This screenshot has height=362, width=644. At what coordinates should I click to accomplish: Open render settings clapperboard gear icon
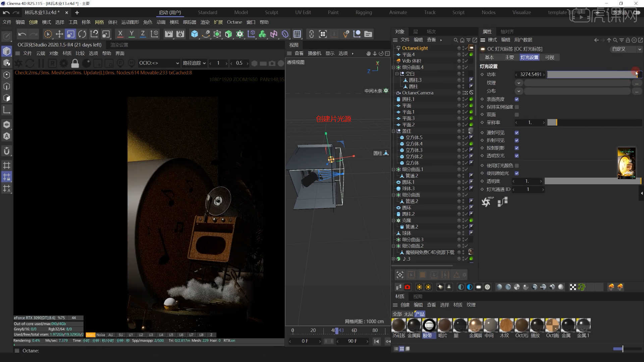(x=180, y=34)
